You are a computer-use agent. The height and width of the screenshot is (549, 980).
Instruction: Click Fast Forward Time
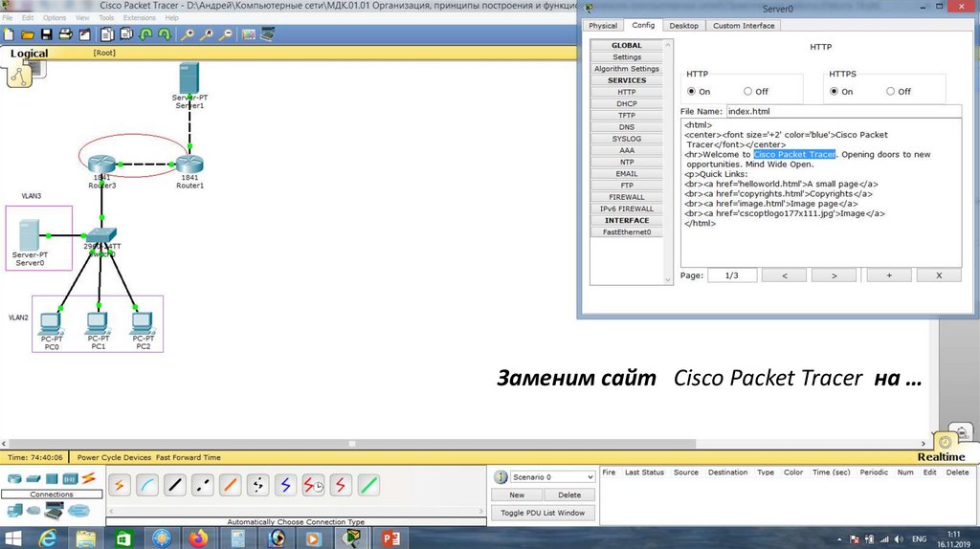189,458
